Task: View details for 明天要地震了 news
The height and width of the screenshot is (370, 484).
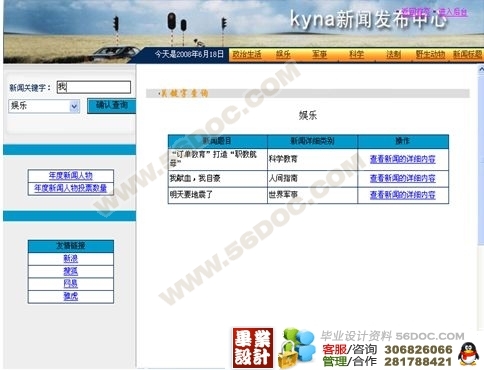Action: pyautogui.click(x=403, y=195)
